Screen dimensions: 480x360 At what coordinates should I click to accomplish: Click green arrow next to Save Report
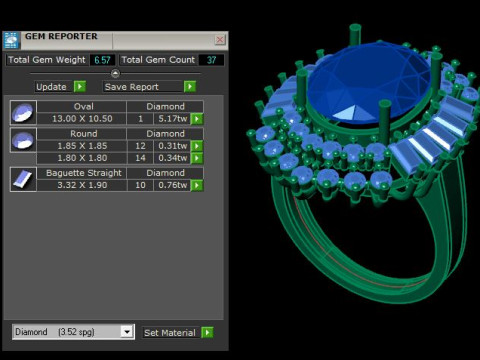pos(190,87)
